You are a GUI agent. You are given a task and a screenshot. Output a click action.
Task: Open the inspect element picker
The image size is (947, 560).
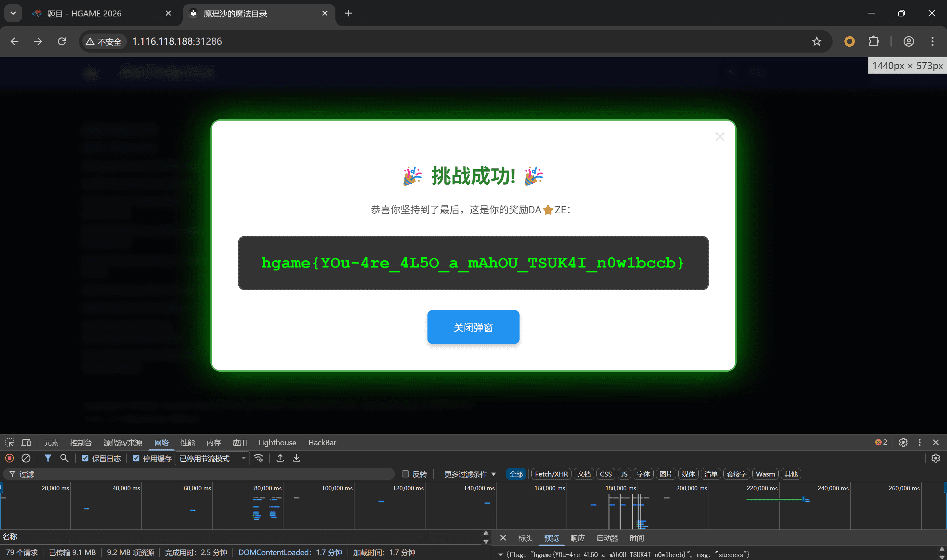[10, 442]
